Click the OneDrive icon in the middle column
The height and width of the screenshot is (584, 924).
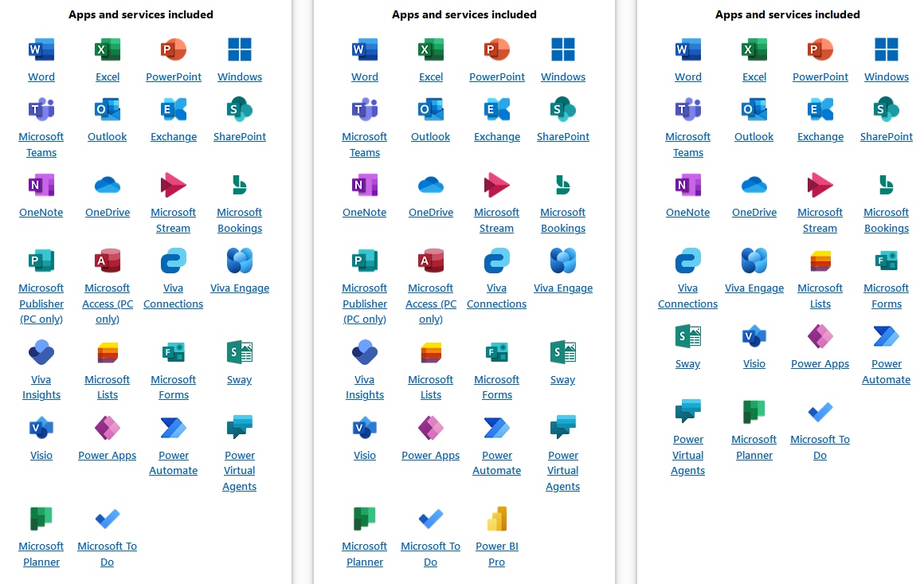pyautogui.click(x=431, y=186)
